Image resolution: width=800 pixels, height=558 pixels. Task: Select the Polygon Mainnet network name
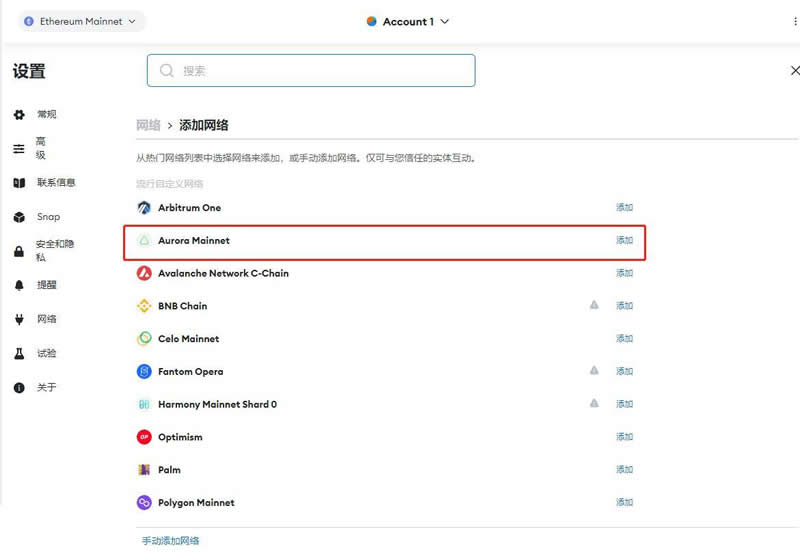pyautogui.click(x=196, y=502)
